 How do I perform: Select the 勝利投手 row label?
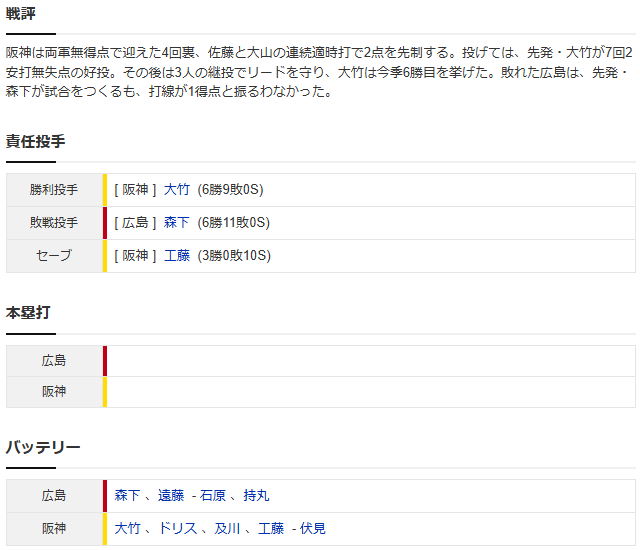point(54,190)
